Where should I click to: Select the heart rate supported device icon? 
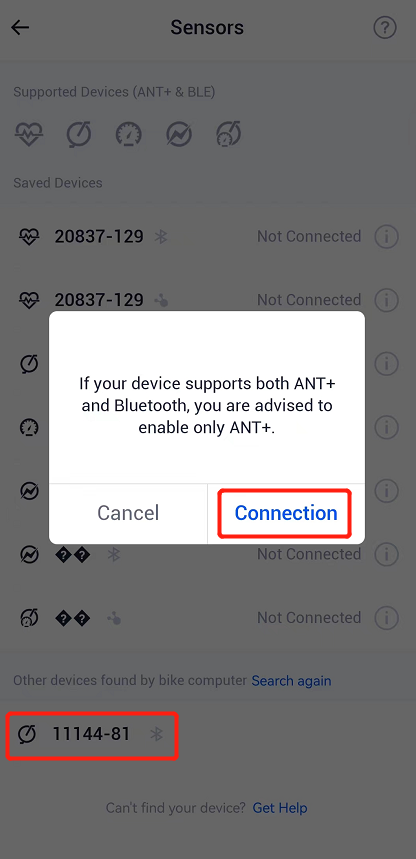[29, 134]
